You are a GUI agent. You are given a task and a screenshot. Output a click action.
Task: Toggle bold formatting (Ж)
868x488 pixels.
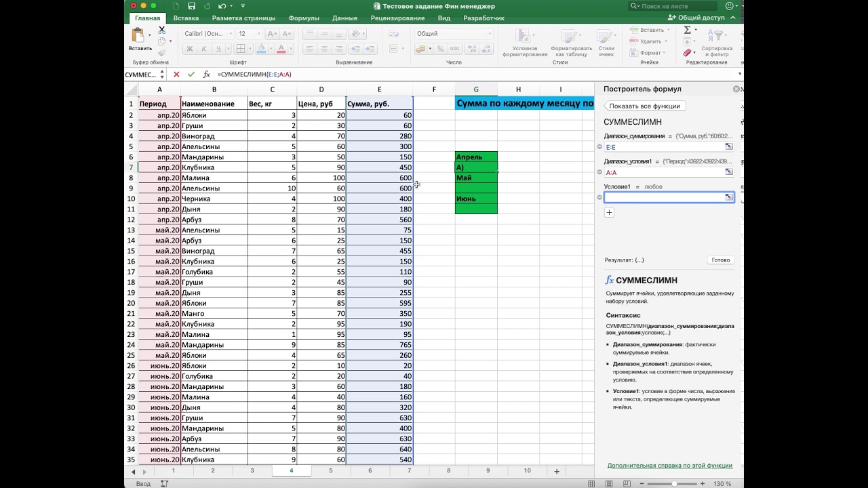(x=189, y=49)
